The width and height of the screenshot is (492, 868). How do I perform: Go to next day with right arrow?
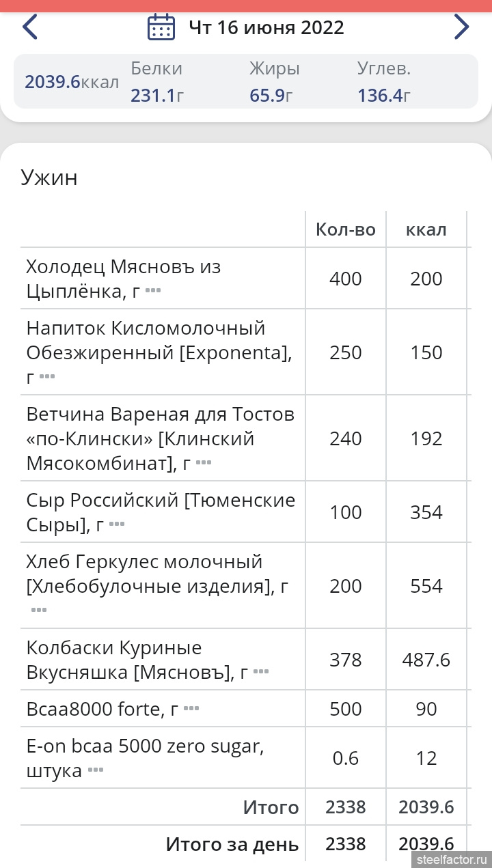click(x=462, y=27)
